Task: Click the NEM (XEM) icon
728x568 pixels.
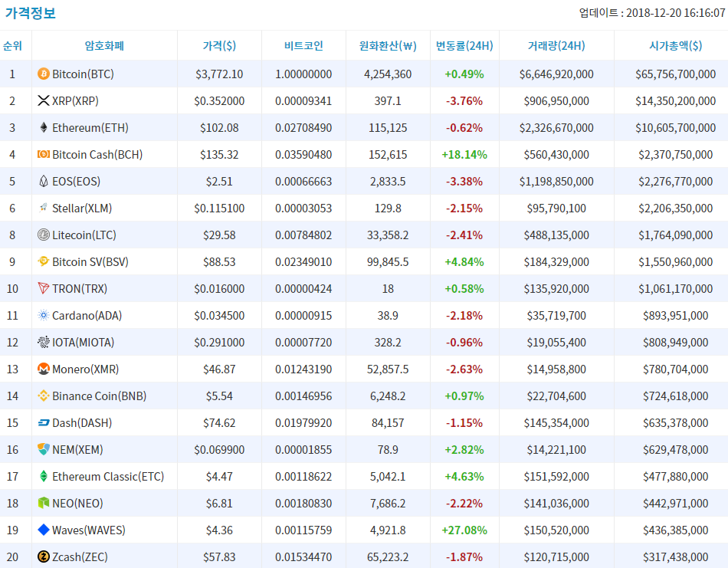Action: (x=43, y=449)
